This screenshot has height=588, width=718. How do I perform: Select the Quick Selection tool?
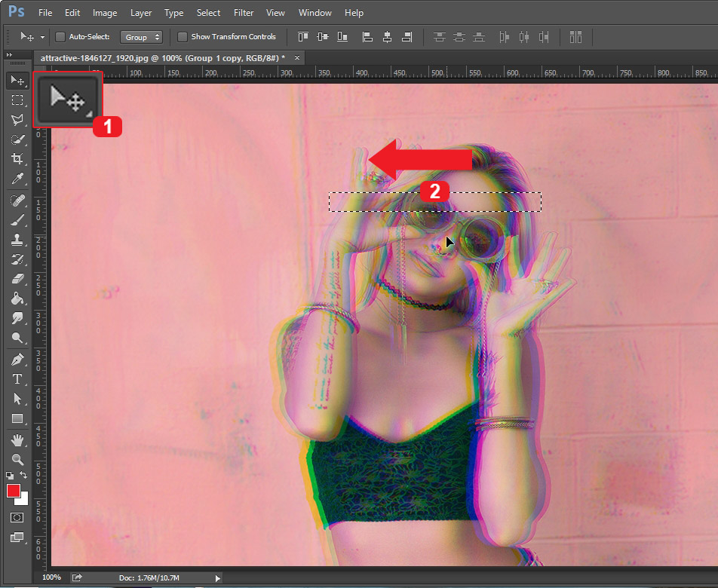17,139
